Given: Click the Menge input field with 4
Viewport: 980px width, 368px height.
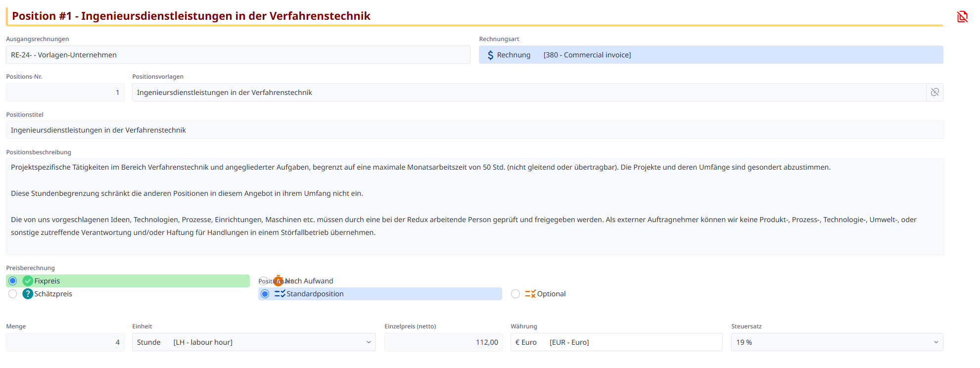Looking at the screenshot, I should (x=65, y=342).
